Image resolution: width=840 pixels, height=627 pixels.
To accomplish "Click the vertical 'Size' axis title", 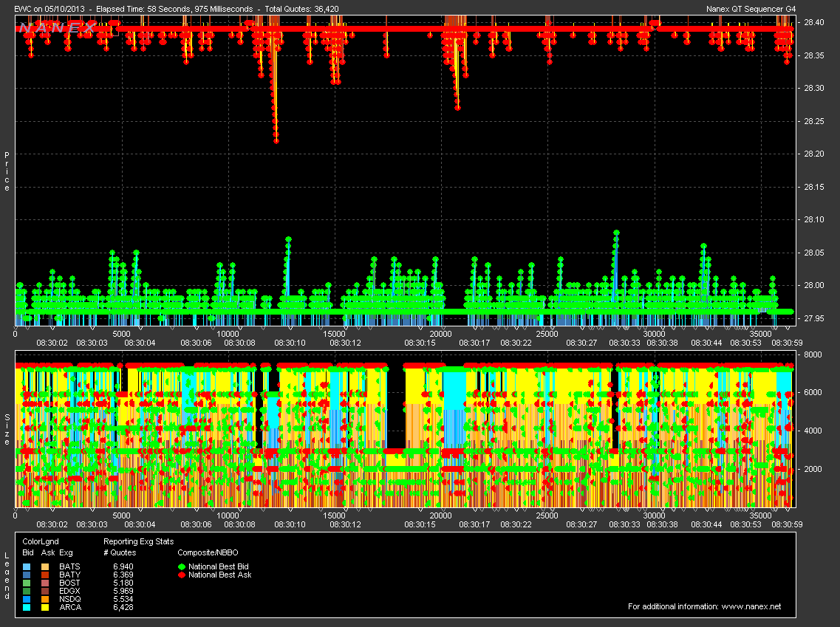I will tap(7, 429).
